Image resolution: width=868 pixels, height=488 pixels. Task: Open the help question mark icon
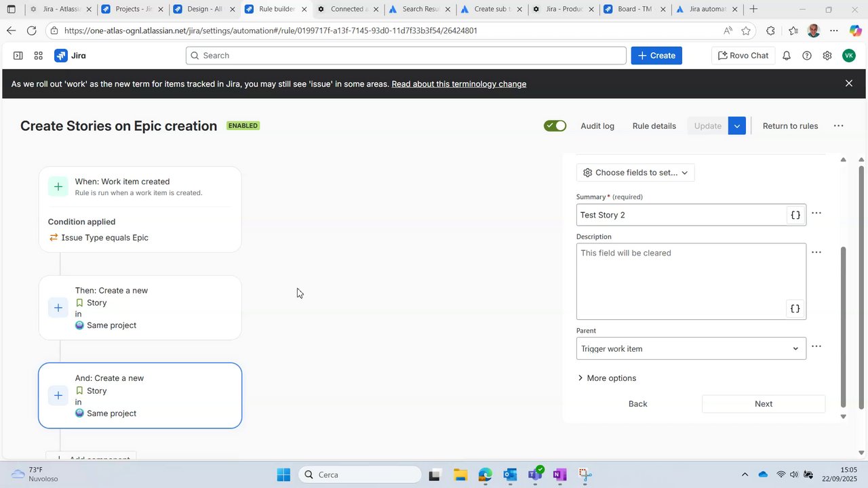pos(807,56)
